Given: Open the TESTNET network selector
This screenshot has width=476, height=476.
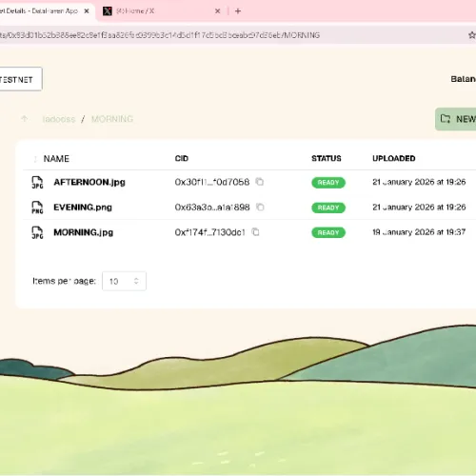Looking at the screenshot, I should point(19,79).
